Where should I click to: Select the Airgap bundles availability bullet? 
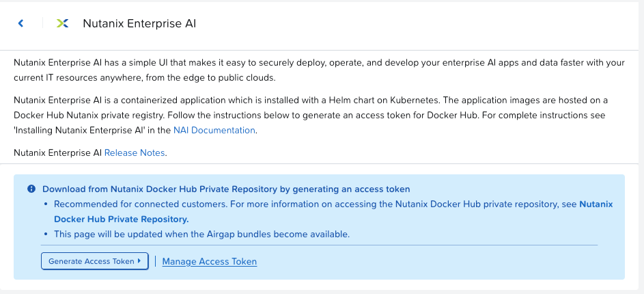[201, 234]
